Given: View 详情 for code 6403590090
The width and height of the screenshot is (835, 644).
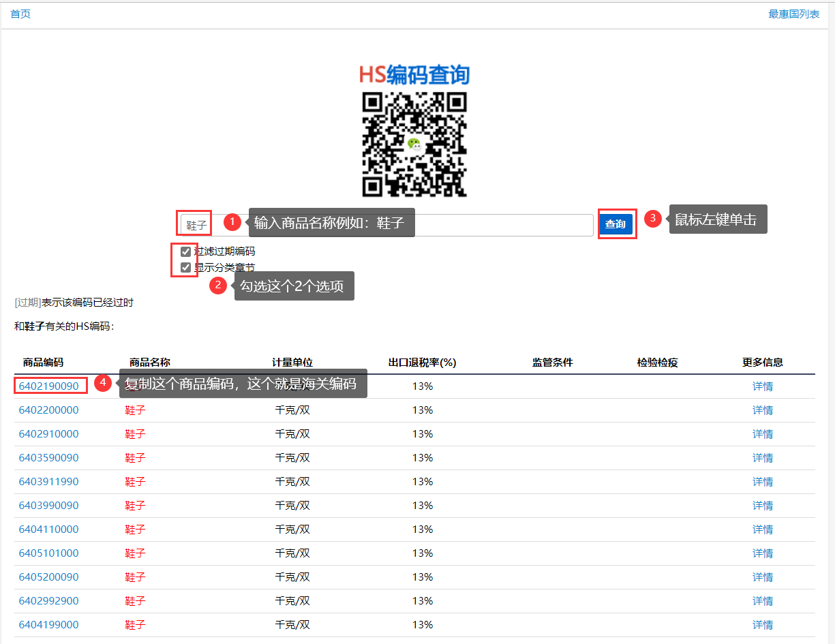Looking at the screenshot, I should tap(763, 458).
